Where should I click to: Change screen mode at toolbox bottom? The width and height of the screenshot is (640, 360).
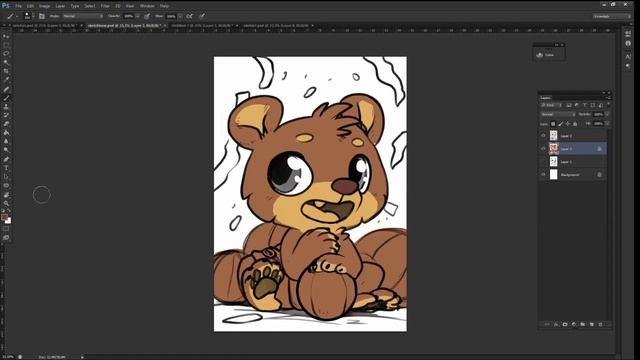6,238
